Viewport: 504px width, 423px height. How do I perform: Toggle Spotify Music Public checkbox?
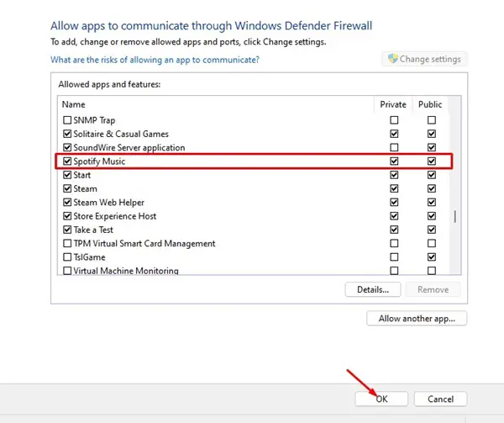point(432,161)
